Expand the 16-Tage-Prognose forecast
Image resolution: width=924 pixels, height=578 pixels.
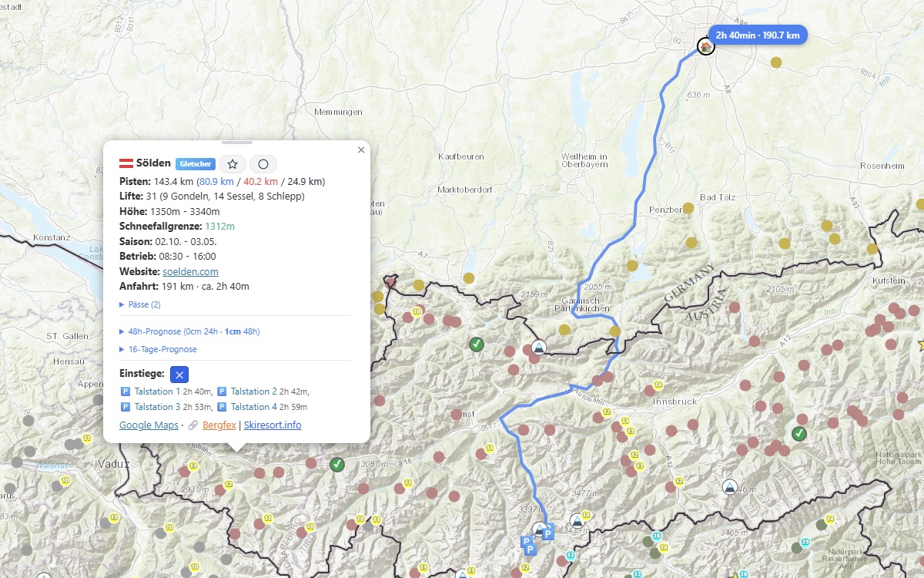pyautogui.click(x=159, y=349)
